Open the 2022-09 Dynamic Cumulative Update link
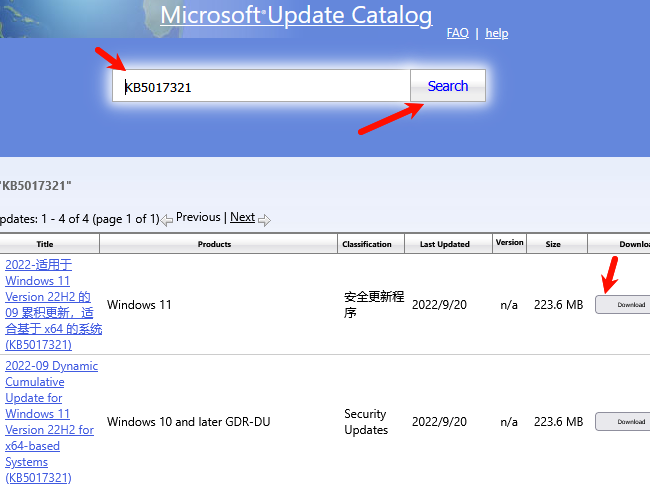The image size is (650, 487). (51, 422)
